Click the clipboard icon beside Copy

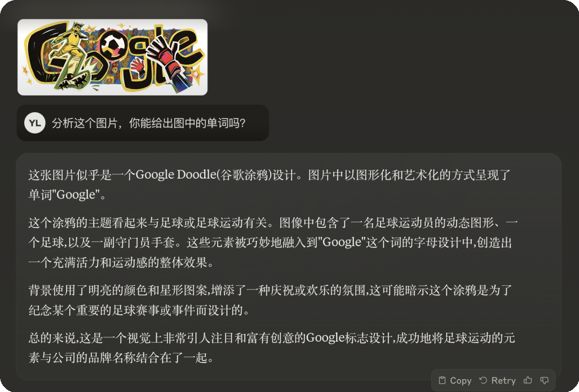(x=442, y=380)
